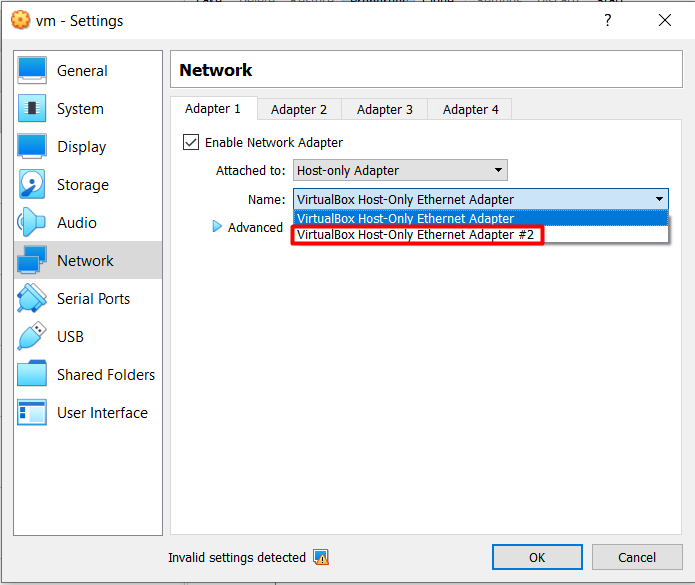Switch to the Adapter 2 tab

[299, 109]
